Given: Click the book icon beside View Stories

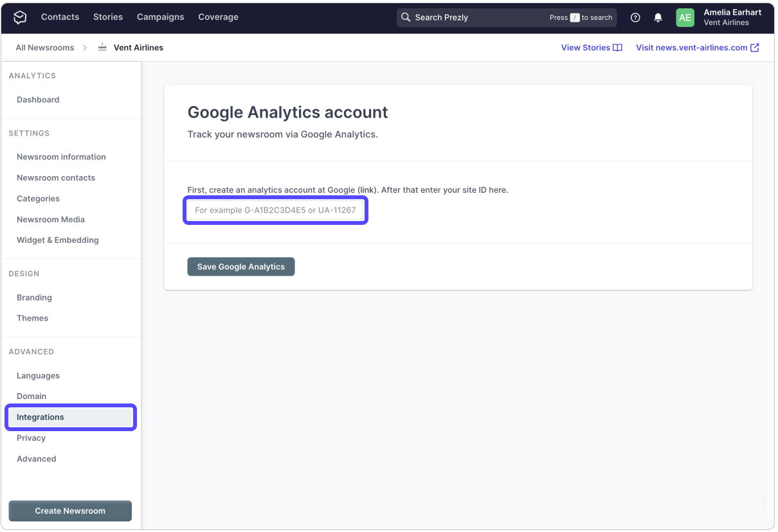Looking at the screenshot, I should [617, 48].
